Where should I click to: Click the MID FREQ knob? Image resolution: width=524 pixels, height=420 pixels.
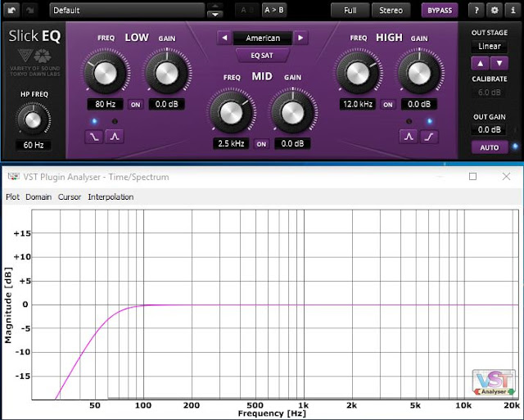click(x=231, y=112)
